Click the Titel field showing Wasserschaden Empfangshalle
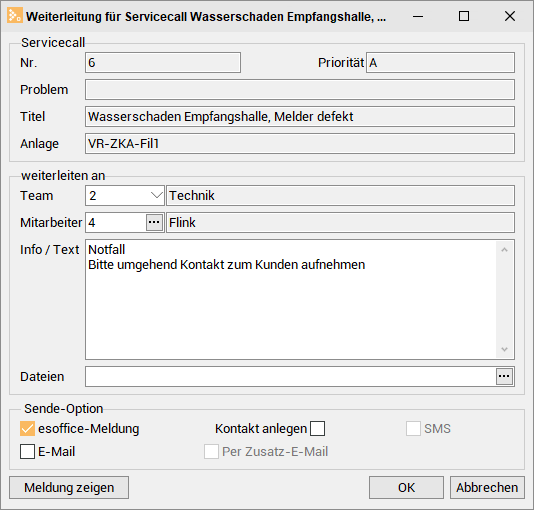The width and height of the screenshot is (534, 510). (x=300, y=117)
